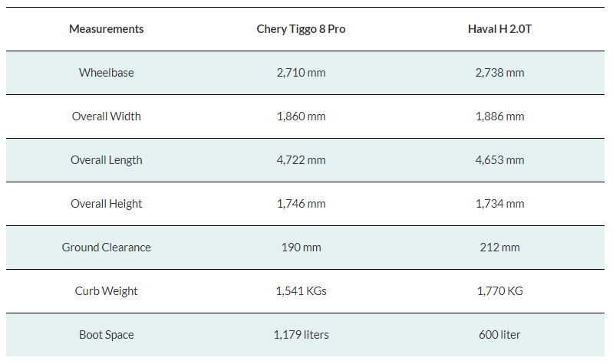Click the Measurements column header
The width and height of the screenshot is (613, 364).
pos(107,29)
